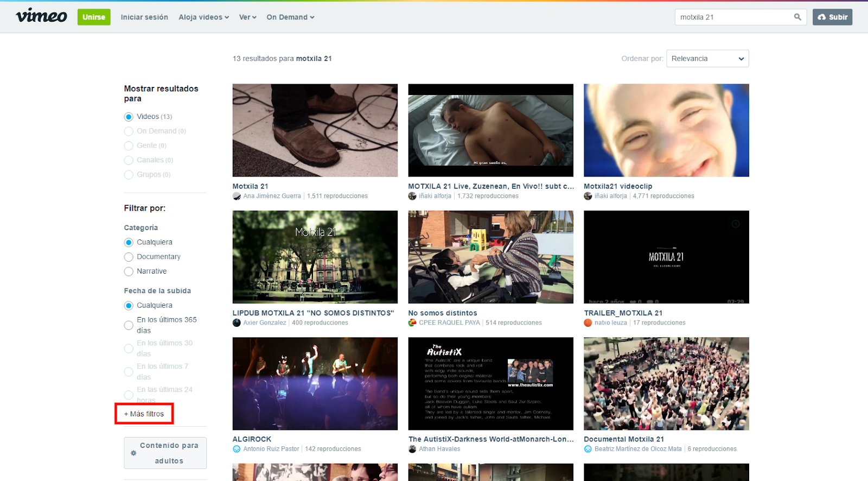868x481 pixels.
Task: Click natxo leuza avatar icon
Action: [x=588, y=322]
